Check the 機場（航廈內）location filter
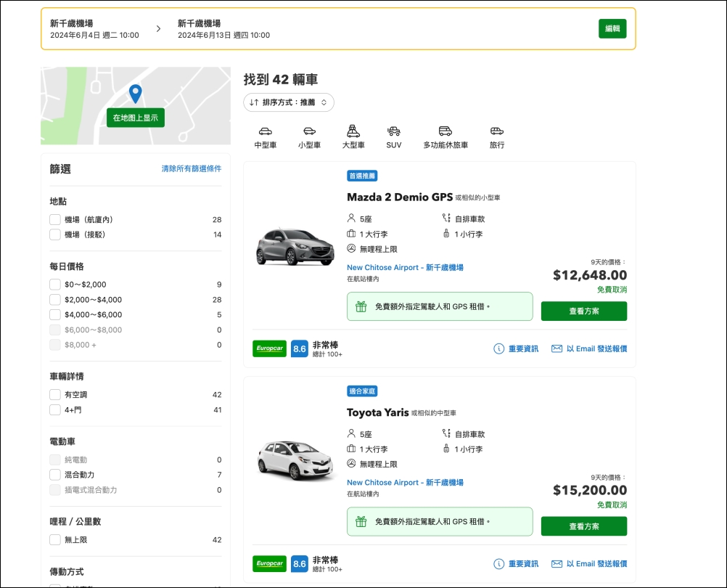The width and height of the screenshot is (727, 588). 55,219
